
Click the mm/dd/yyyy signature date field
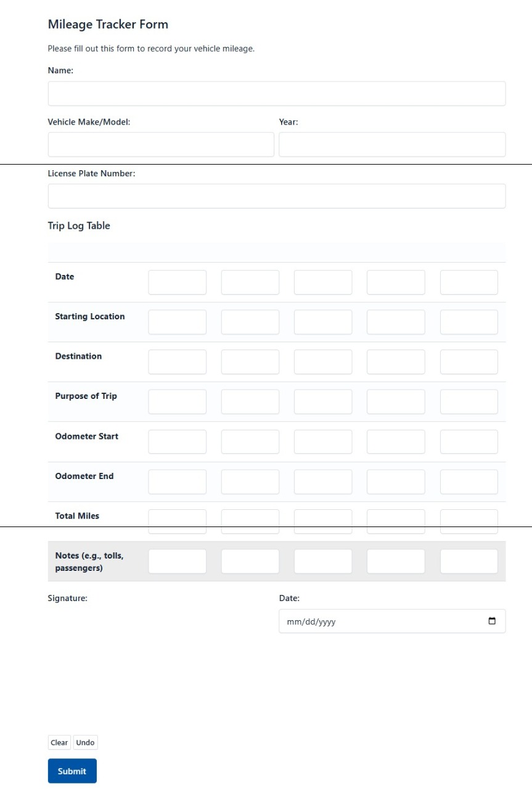coord(392,621)
